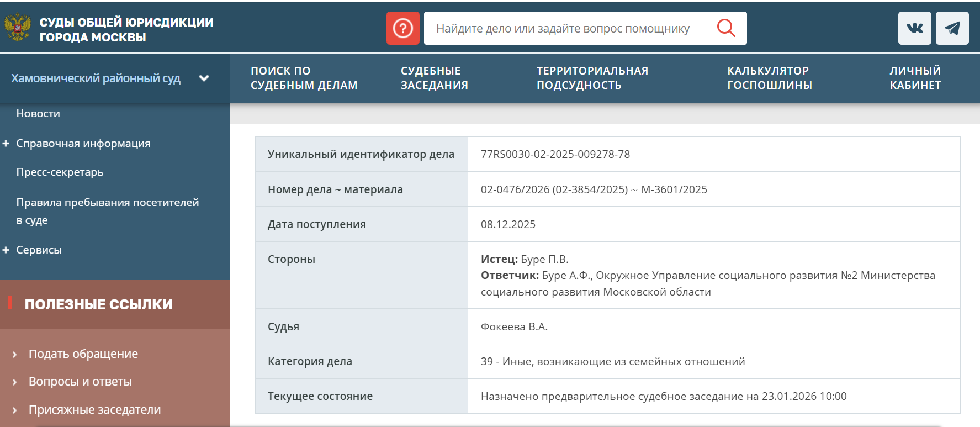
Task: Open Сервисы sidebar link
Action: 39,250
